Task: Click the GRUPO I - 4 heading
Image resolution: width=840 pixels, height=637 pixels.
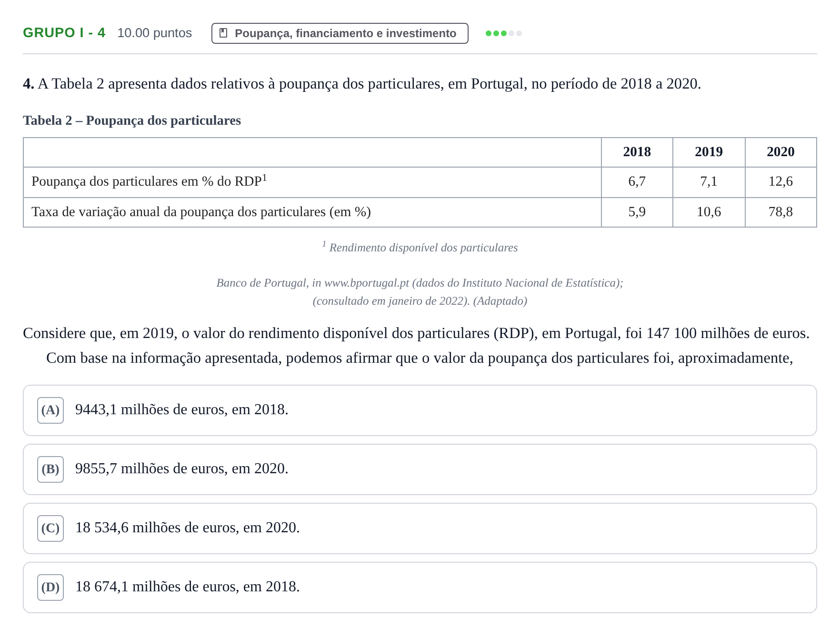Action: [64, 33]
